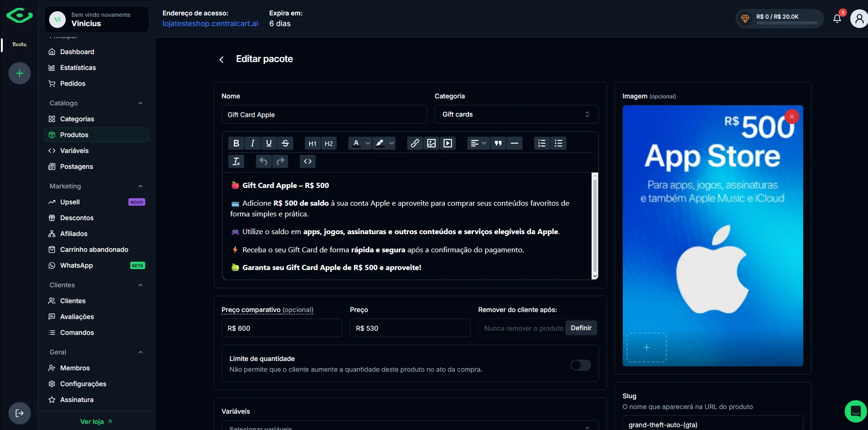Click the Nome input field

pos(324,114)
